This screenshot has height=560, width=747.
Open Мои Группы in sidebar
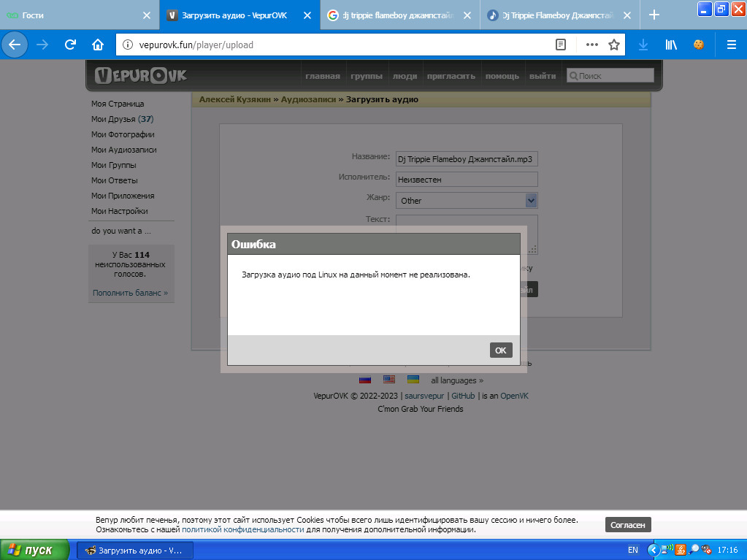tap(114, 165)
